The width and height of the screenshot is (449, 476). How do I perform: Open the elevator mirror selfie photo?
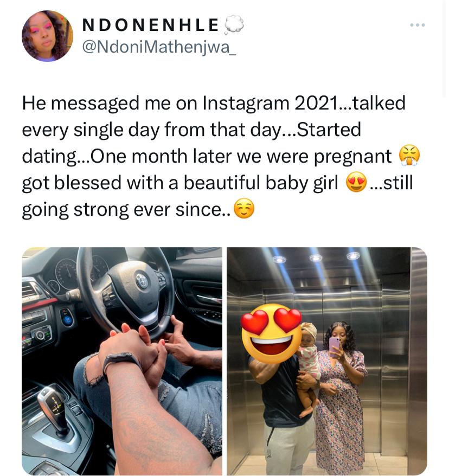tap(327, 361)
